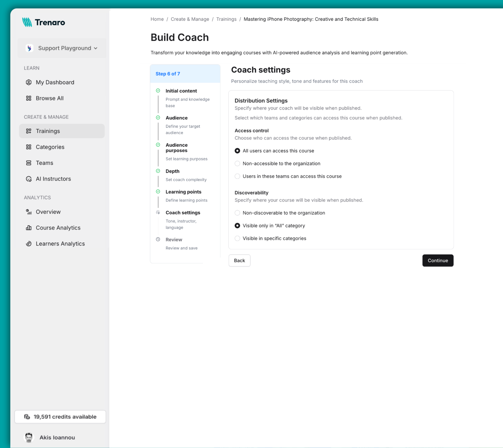Select "Visible in specific categories"

237,238
